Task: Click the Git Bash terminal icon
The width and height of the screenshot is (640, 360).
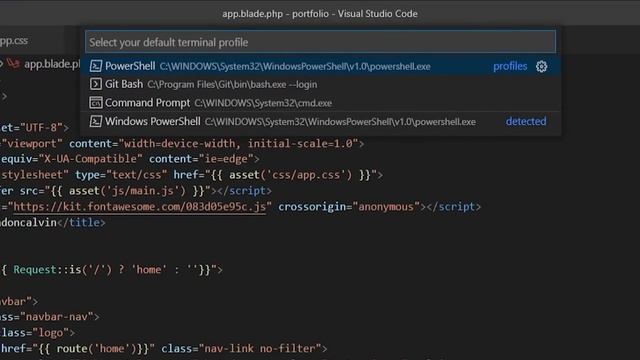Action: click(96, 84)
